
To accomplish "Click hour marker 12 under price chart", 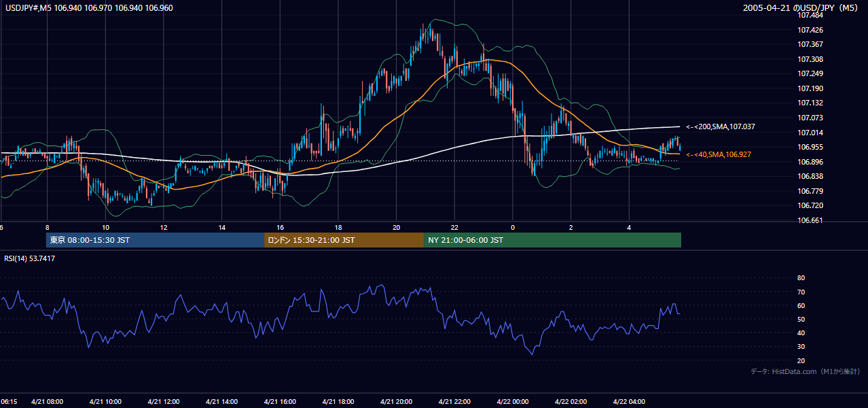I will pyautogui.click(x=163, y=227).
